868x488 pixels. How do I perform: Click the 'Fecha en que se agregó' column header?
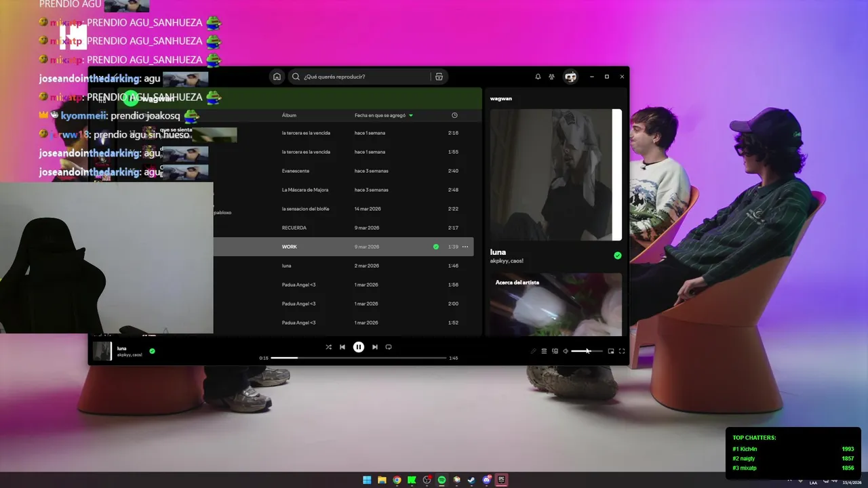[x=380, y=116]
